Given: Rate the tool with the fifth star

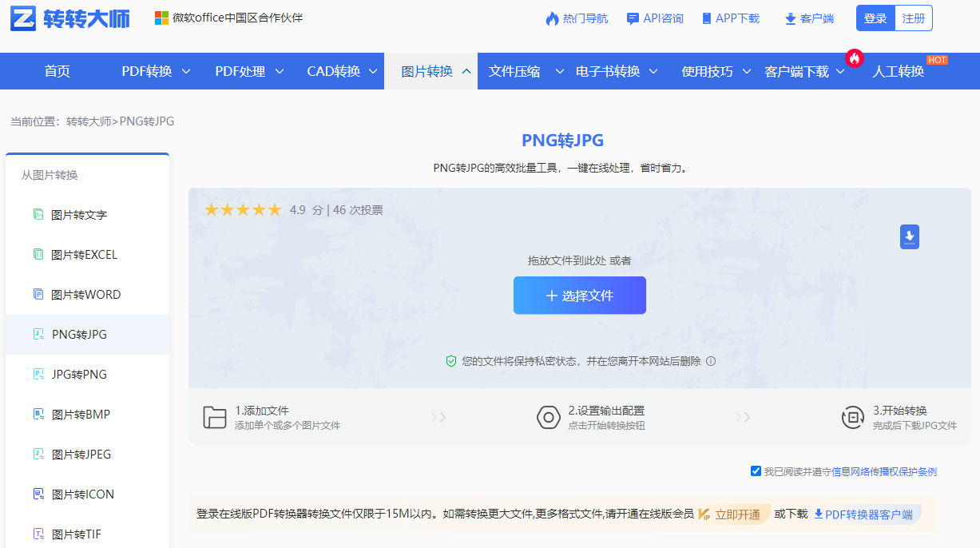Looking at the screenshot, I should (x=274, y=209).
